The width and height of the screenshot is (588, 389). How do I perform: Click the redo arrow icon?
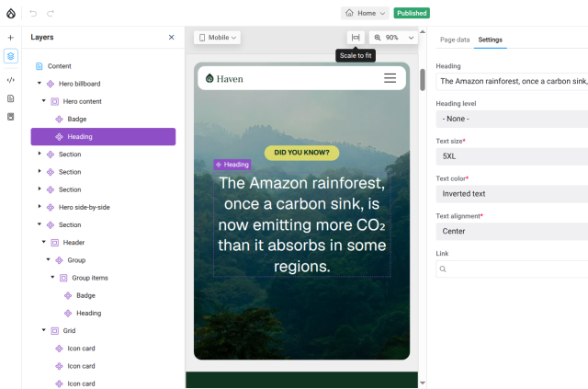51,14
